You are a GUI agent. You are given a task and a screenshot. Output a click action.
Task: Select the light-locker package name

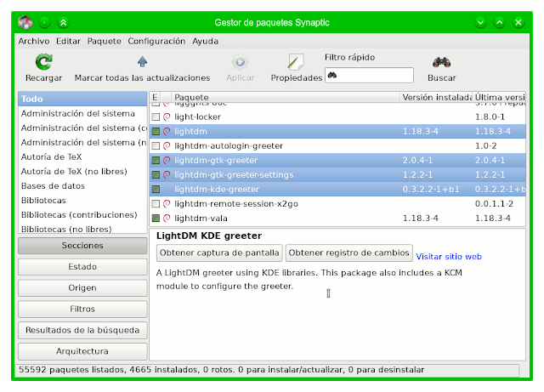197,117
